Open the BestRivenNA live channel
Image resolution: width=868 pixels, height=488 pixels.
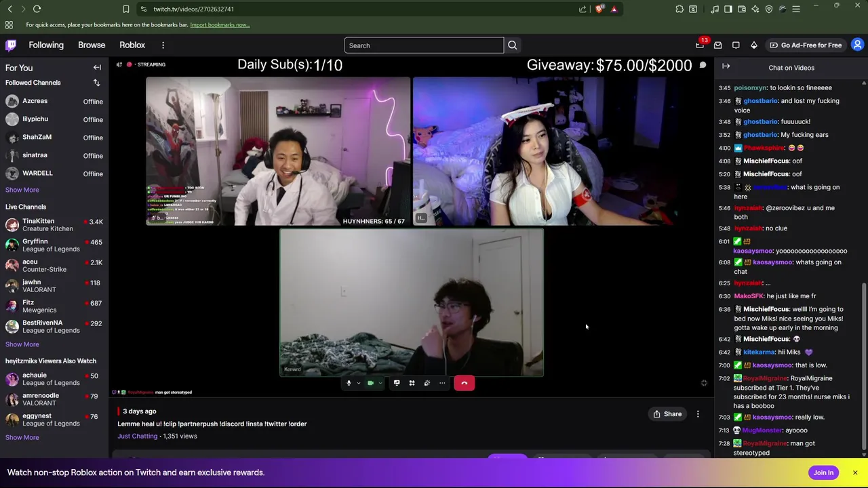point(54,326)
